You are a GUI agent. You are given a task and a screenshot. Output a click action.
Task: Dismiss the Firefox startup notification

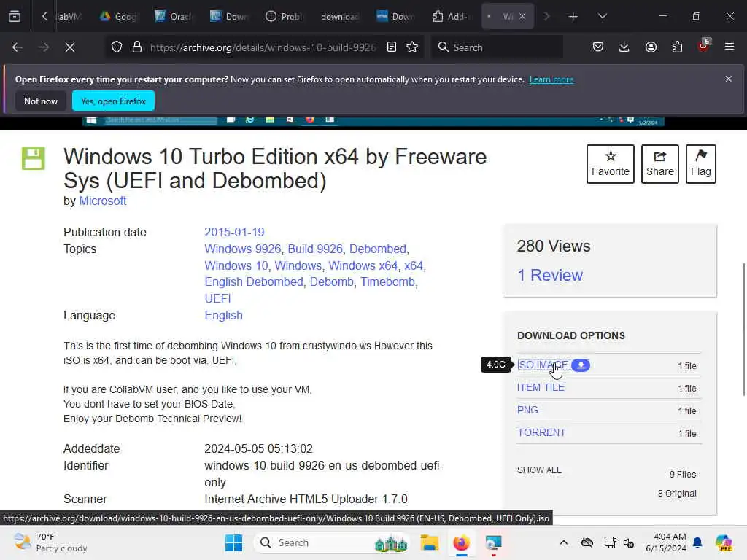729,79
